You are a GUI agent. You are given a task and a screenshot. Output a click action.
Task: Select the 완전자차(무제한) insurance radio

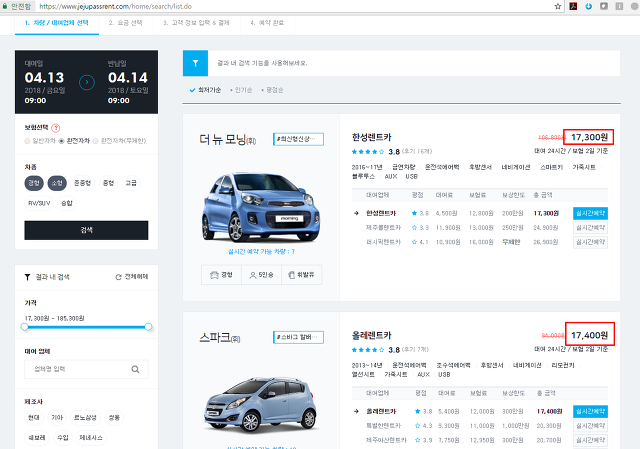[x=96, y=141]
